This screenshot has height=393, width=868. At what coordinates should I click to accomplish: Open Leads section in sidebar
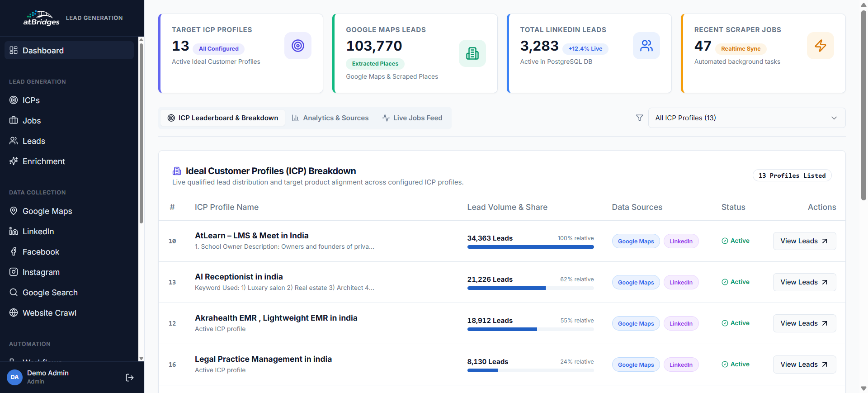click(69, 141)
